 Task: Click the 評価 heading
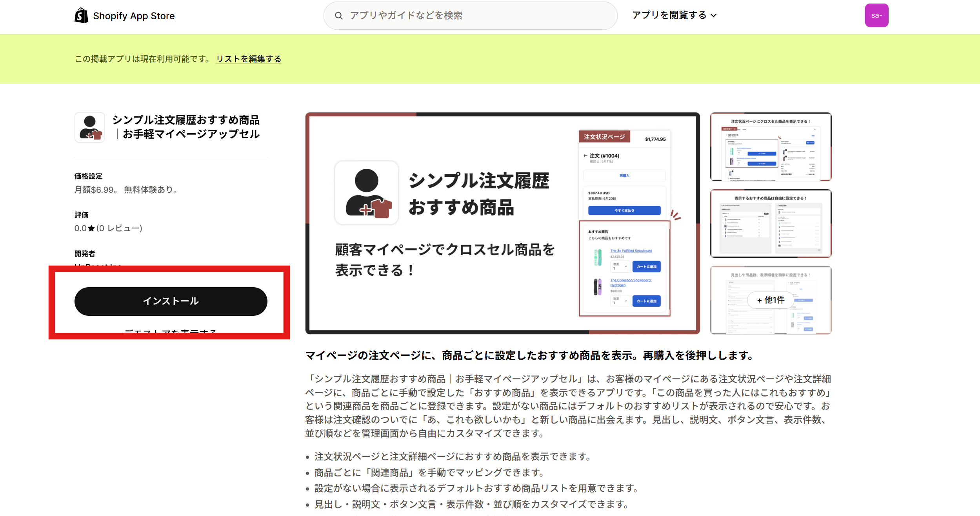tap(82, 215)
